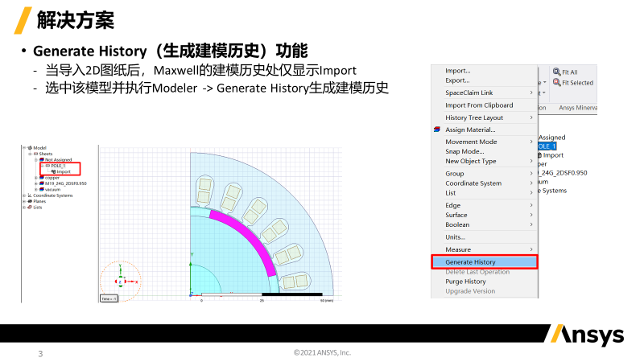
Task: Open Edge submenu
Action: pyautogui.click(x=452, y=205)
